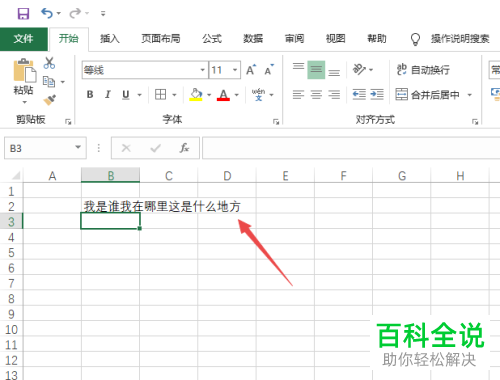
Task: Apply cell borders
Action: (x=160, y=95)
